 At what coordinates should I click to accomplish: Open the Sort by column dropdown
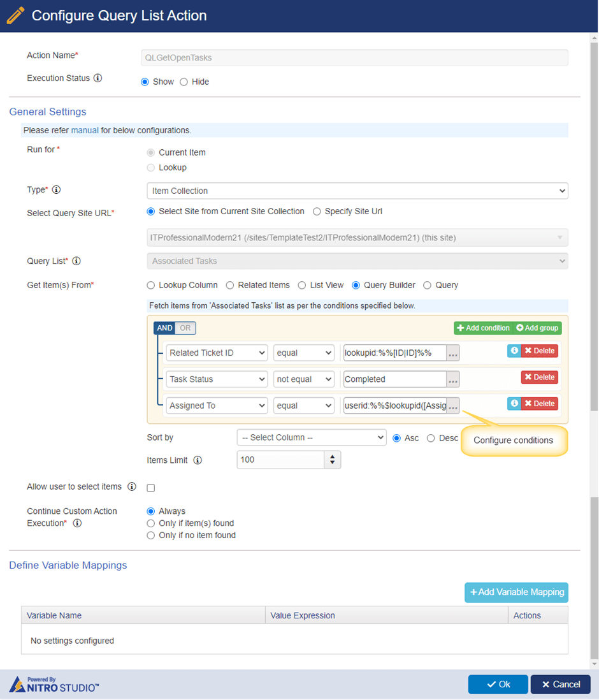pos(311,438)
